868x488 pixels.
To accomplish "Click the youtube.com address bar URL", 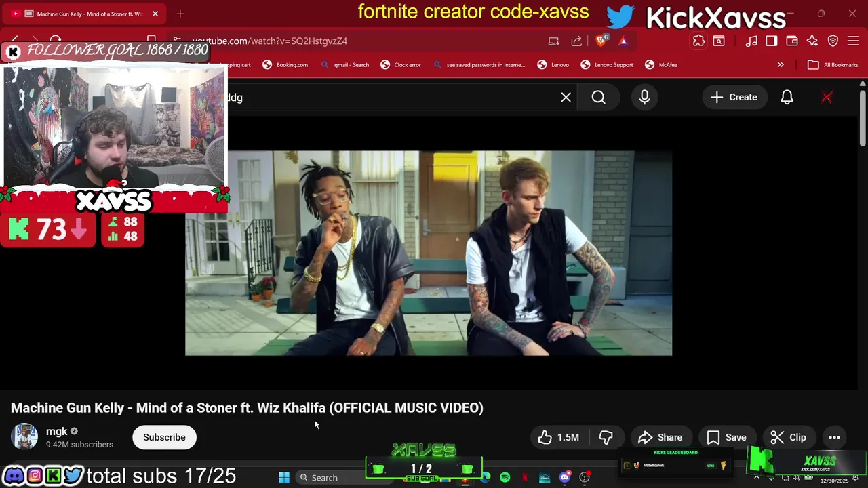I will pos(270,41).
